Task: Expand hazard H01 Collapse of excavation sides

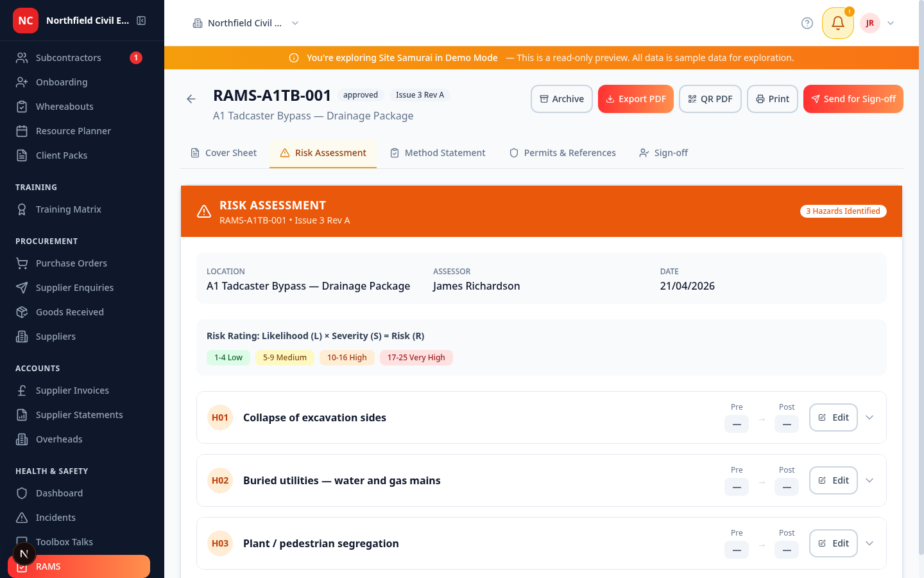Action: (869, 417)
